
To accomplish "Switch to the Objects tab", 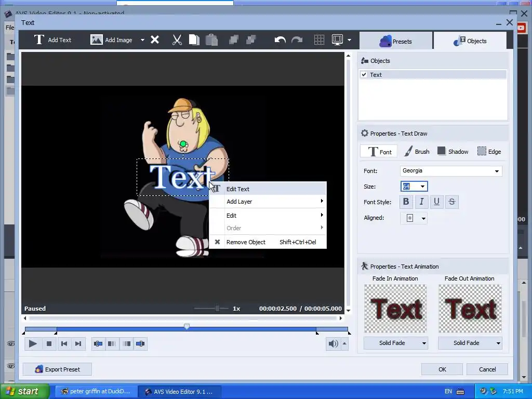I will (x=470, y=41).
